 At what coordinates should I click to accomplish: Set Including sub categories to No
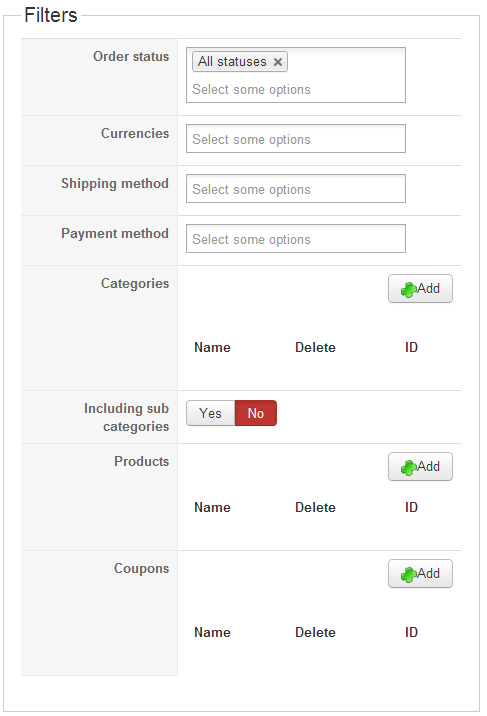coord(256,413)
